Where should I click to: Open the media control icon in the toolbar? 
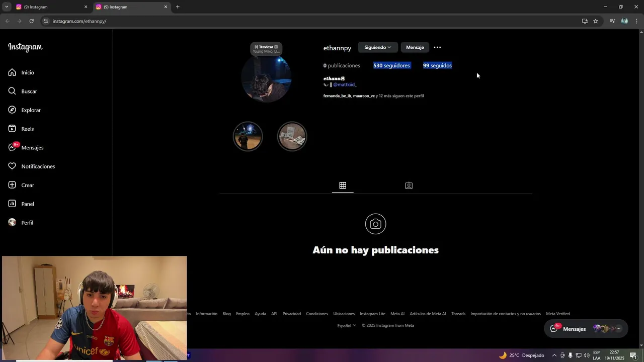[612, 21]
